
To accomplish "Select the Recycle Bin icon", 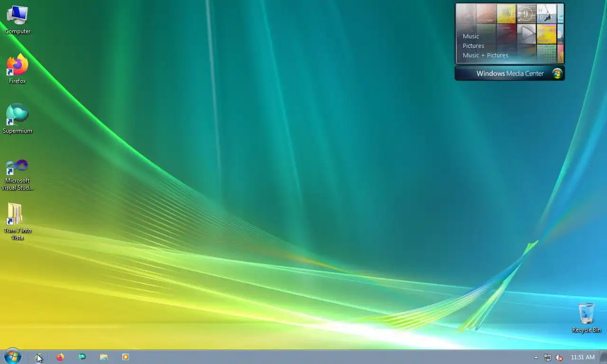I will 587,318.
